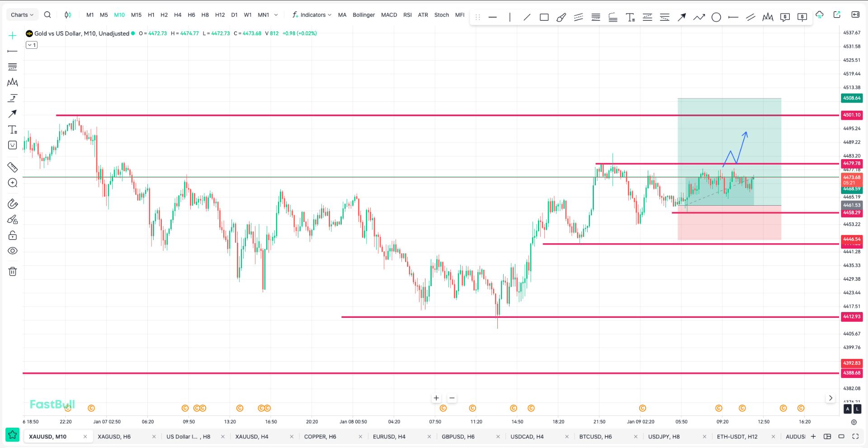
Task: Add the MACD indicator shortcut
Action: pyautogui.click(x=389, y=15)
